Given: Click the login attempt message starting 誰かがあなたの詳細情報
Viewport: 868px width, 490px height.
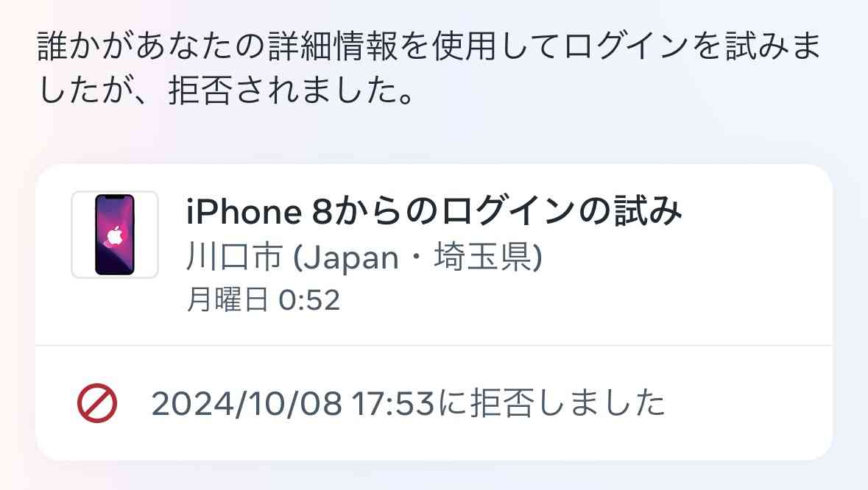Looking at the screenshot, I should [429, 68].
